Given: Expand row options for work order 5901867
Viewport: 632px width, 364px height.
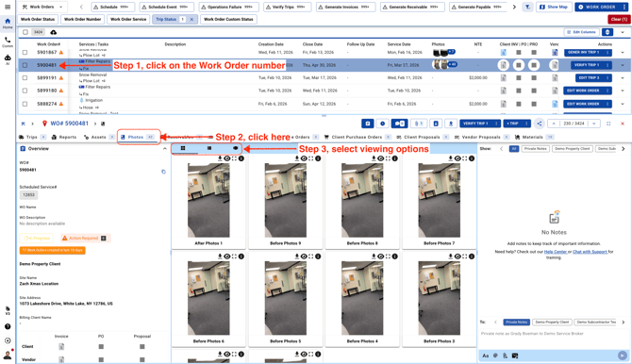Looking at the screenshot, I should 623,53.
